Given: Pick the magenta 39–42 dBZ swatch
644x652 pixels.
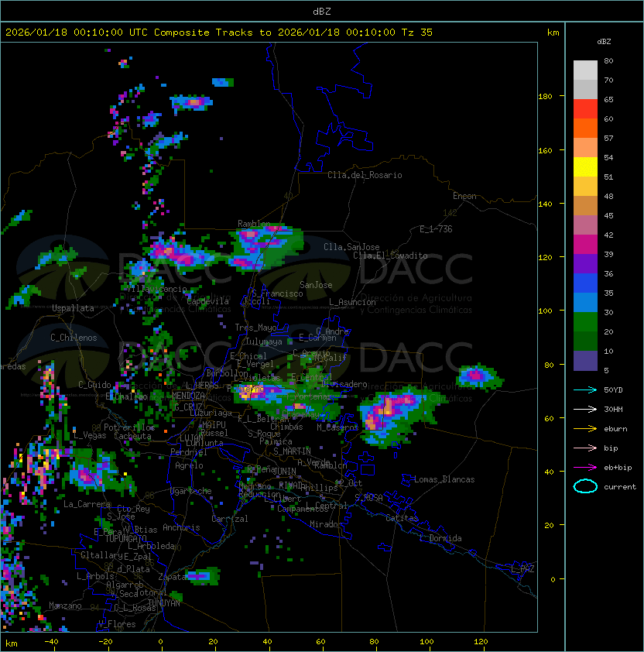Looking at the screenshot, I should pos(585,244).
